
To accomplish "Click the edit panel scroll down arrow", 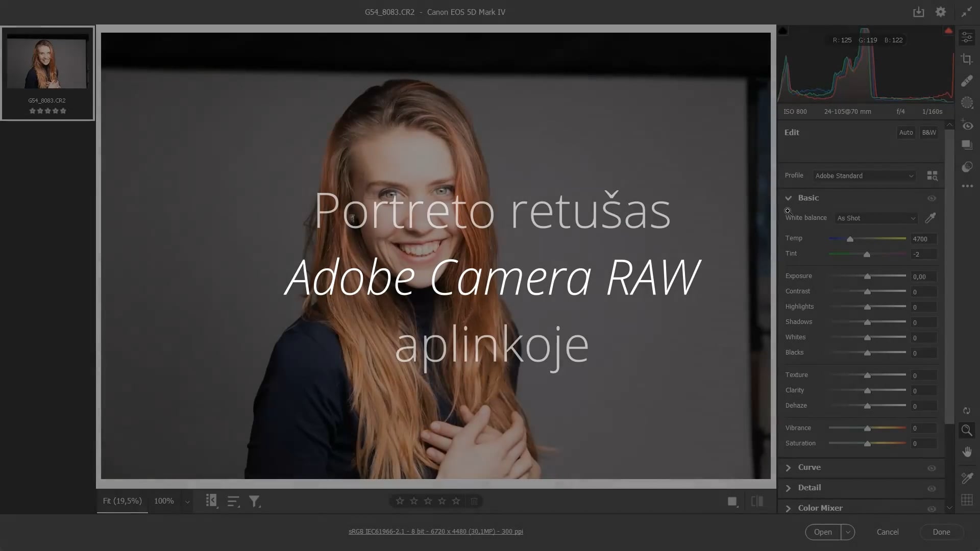I will click(949, 508).
